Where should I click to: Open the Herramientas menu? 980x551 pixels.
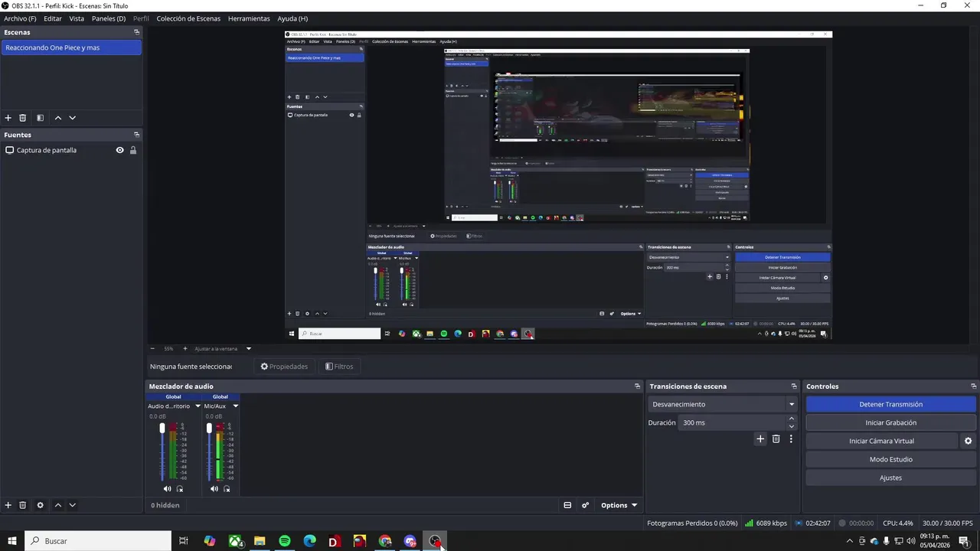click(x=249, y=18)
